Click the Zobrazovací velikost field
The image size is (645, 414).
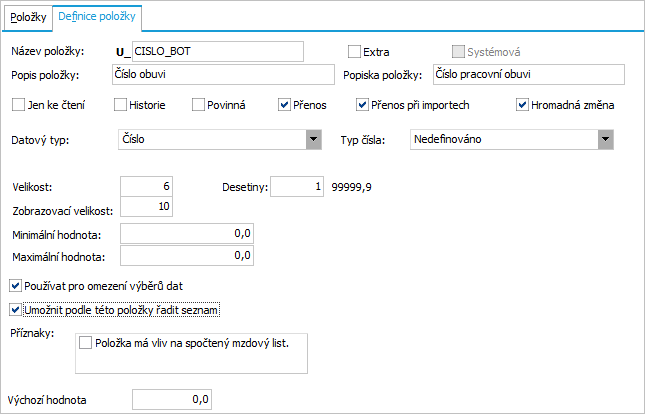[146, 207]
